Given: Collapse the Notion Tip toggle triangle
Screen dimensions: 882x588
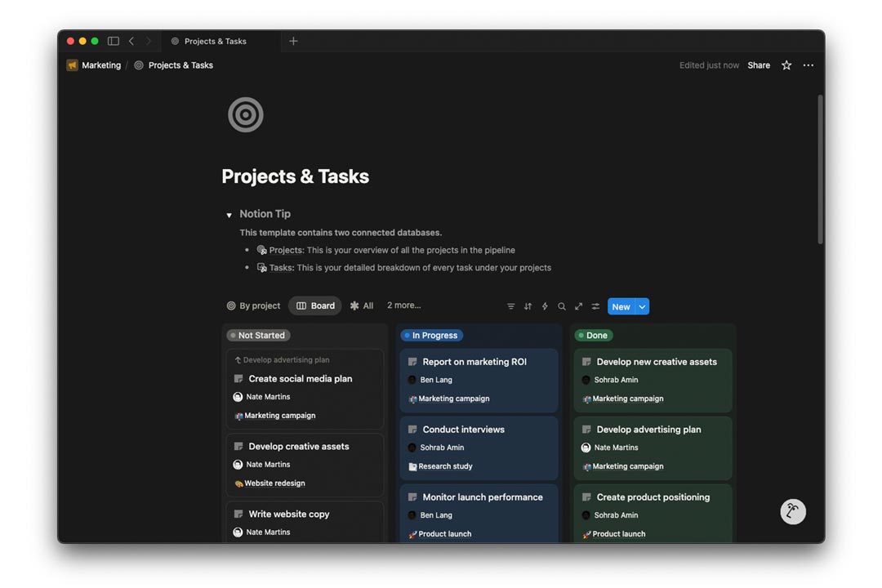Looking at the screenshot, I should pyautogui.click(x=229, y=215).
